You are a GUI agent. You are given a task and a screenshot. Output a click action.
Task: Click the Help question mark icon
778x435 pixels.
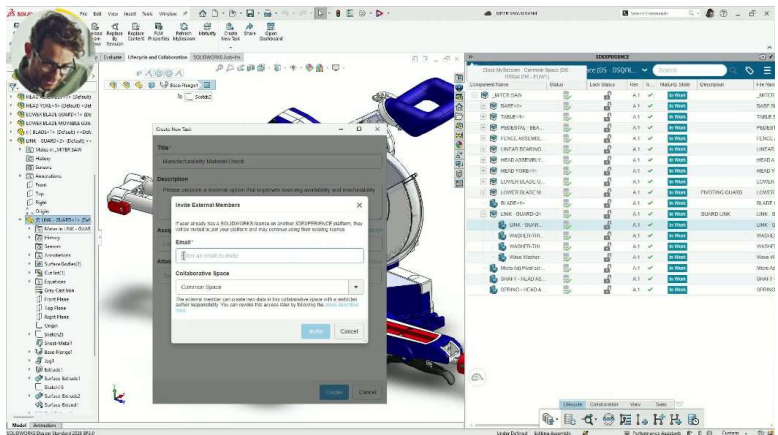pyautogui.click(x=723, y=13)
